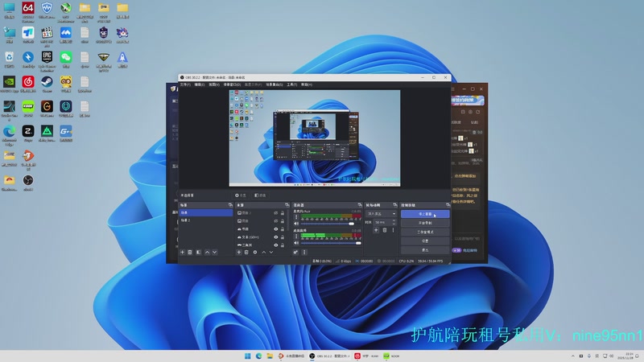Open the Fade transition type dropdown

pos(381,214)
